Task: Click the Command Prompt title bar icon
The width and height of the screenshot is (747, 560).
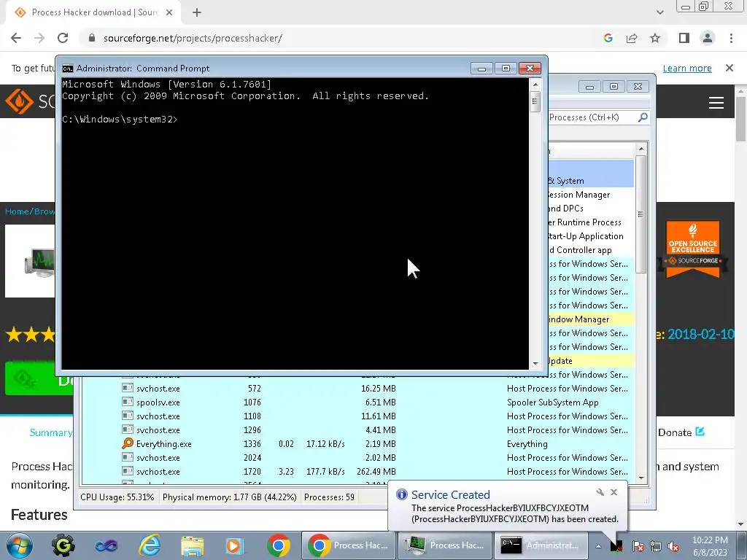Action: click(68, 68)
